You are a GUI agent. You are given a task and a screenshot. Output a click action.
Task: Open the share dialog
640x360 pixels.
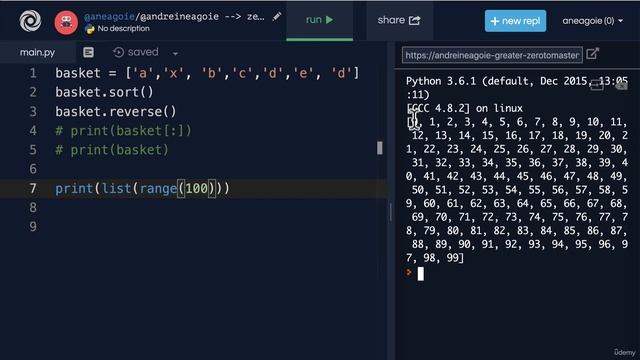[x=399, y=20]
